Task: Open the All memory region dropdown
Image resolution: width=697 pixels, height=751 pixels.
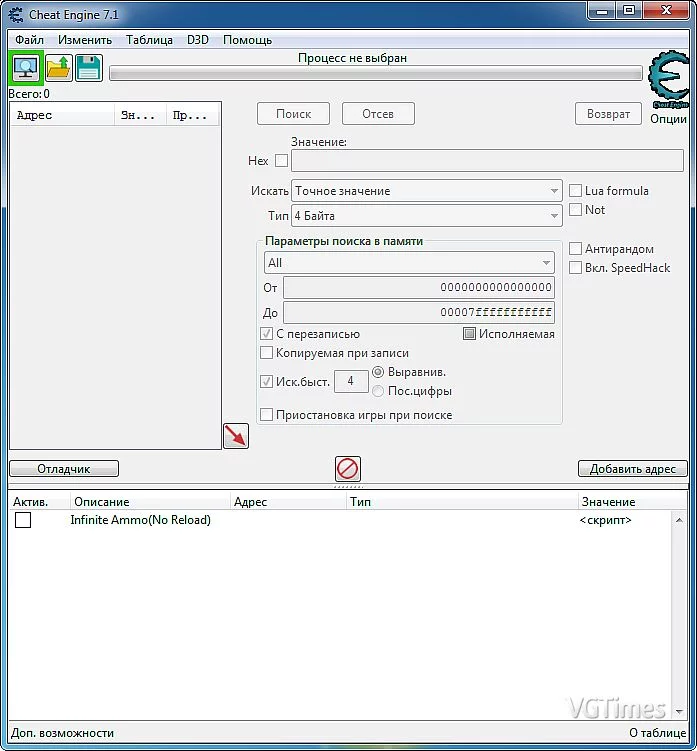Action: (x=409, y=263)
